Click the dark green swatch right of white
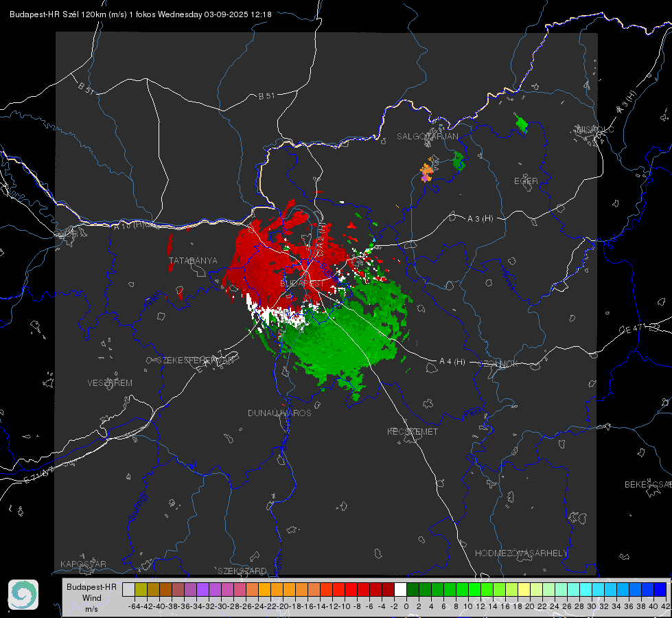The height and width of the screenshot is (618, 672). tap(413, 589)
